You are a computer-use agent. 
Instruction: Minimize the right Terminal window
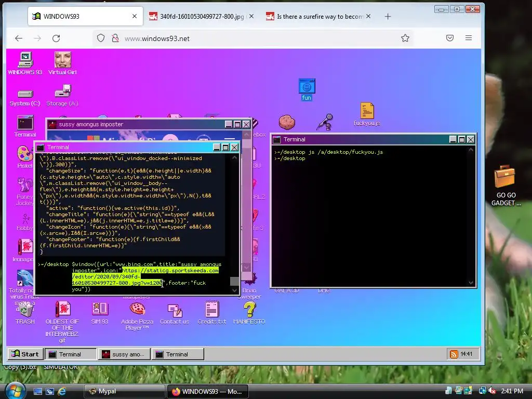(x=453, y=139)
